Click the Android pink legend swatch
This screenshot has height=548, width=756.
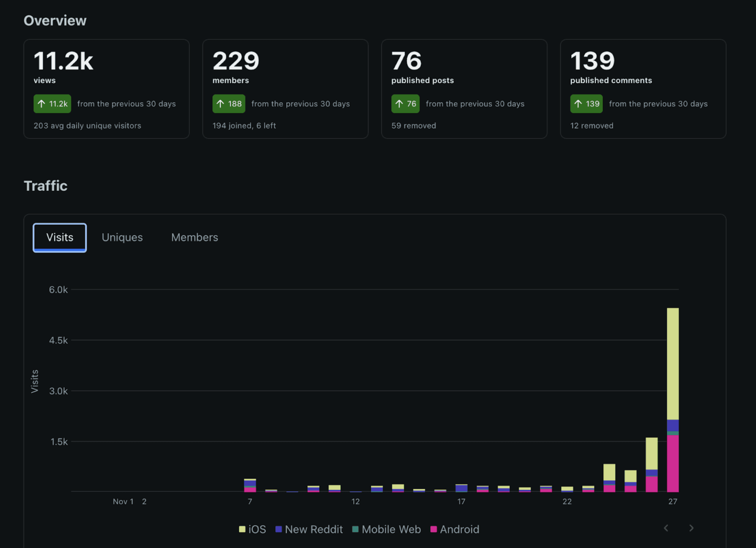click(x=433, y=529)
